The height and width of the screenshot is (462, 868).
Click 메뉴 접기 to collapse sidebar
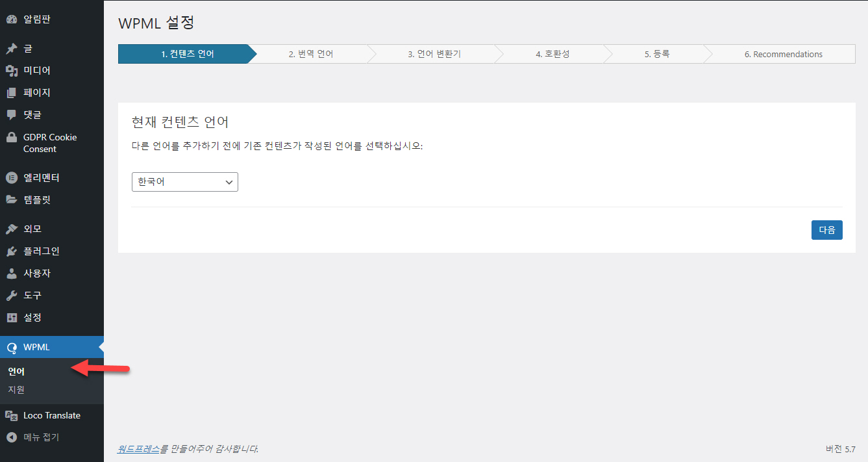[42, 438]
